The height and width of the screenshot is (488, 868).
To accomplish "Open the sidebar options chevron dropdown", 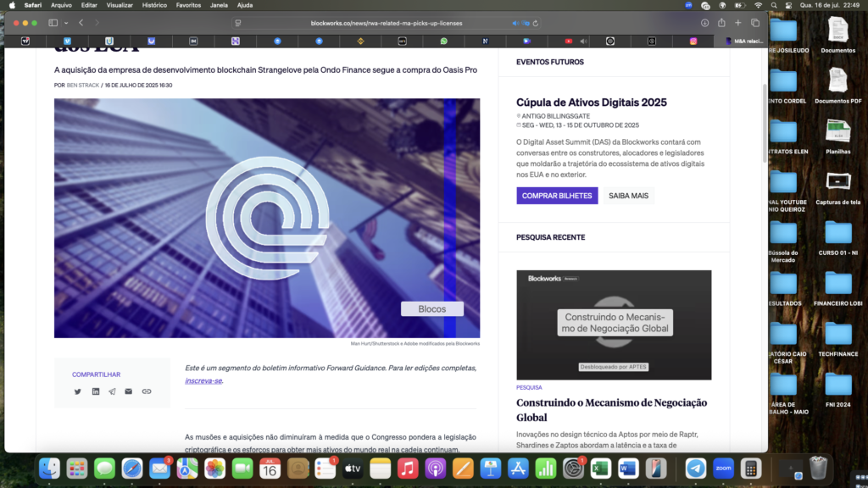I will point(66,23).
